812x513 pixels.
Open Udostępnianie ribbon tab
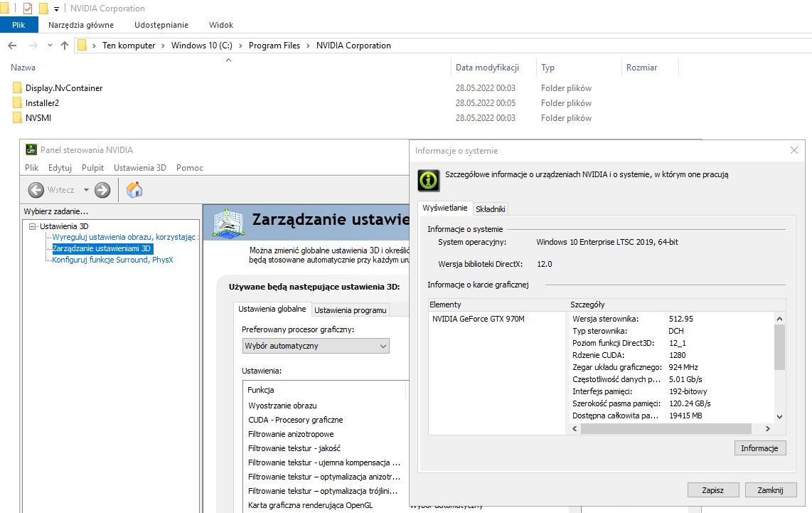point(161,25)
